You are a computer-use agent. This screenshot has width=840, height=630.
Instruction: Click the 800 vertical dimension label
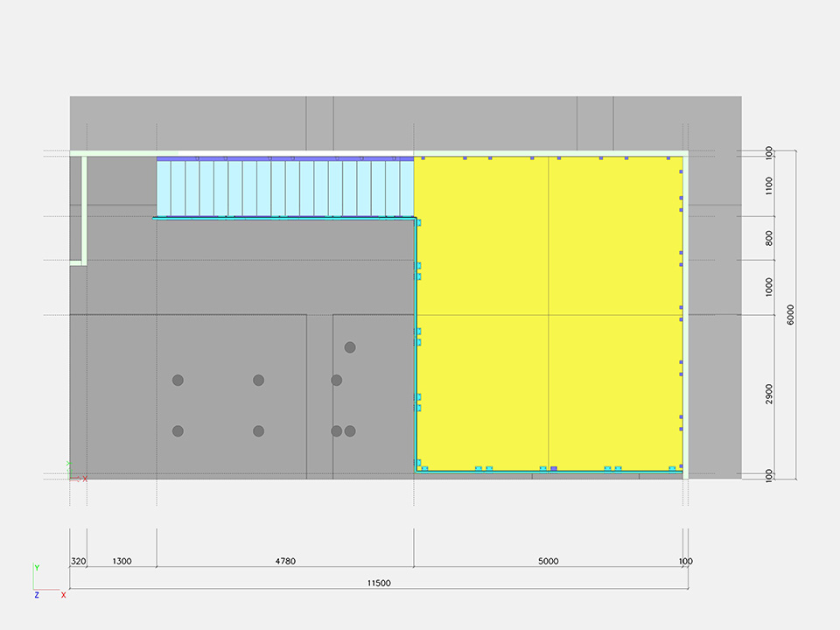769,238
